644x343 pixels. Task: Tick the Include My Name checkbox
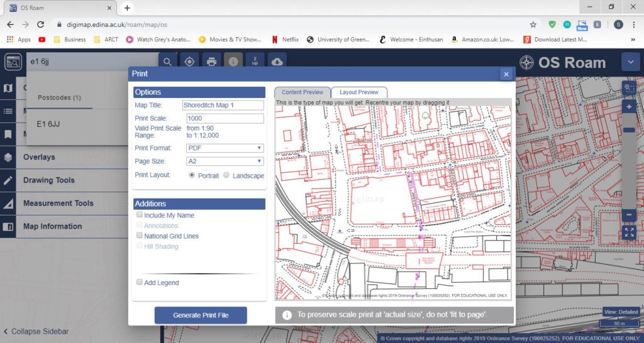pyautogui.click(x=140, y=215)
